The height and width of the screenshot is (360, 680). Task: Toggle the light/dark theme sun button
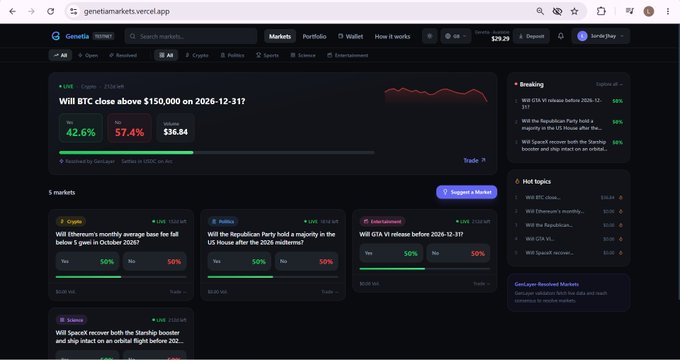tap(430, 36)
